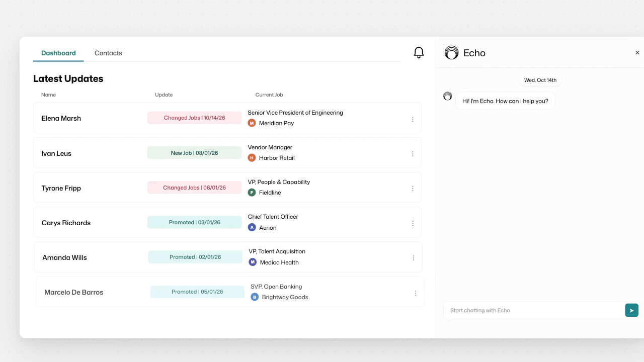644x362 pixels.
Task: Click the Harbor Retail company icon
Action: tap(252, 158)
